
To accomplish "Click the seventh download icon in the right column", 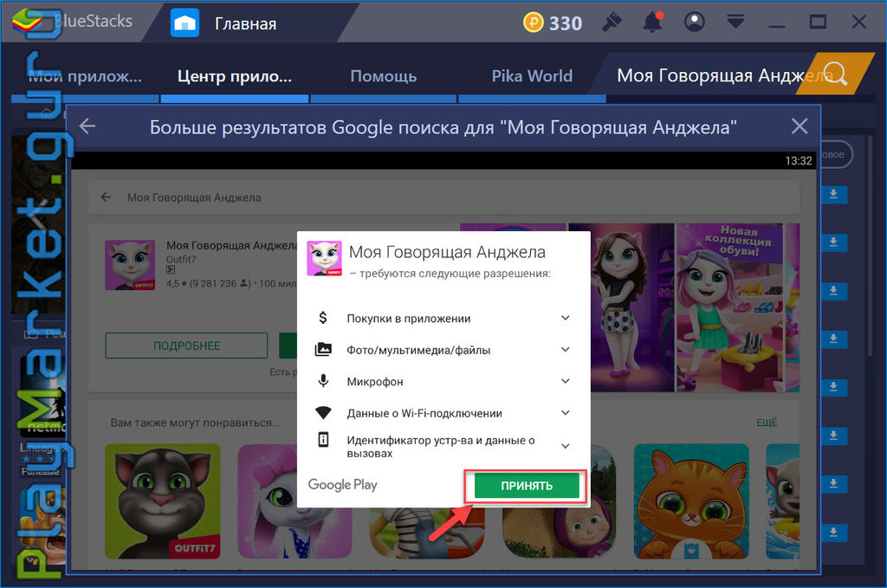I will click(833, 484).
